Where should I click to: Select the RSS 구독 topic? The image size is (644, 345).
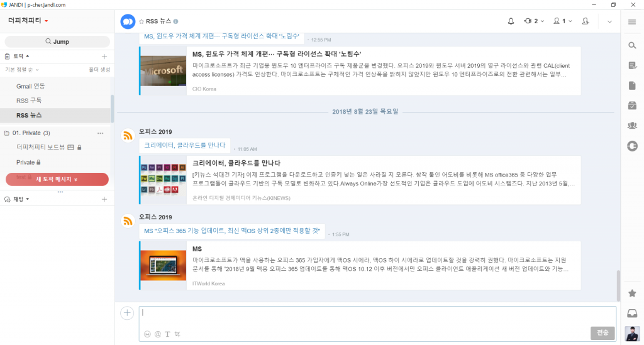point(29,101)
